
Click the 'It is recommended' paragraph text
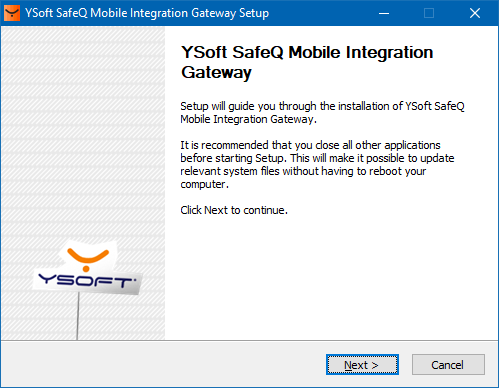coord(317,164)
